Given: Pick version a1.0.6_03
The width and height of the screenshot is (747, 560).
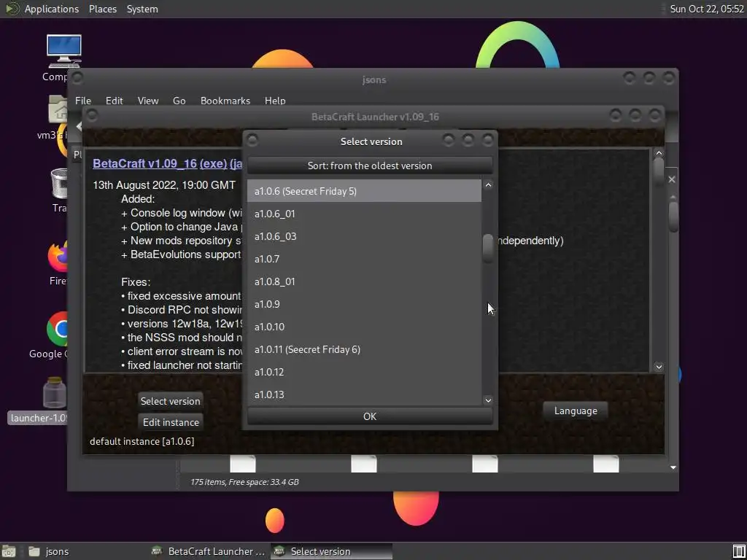Looking at the screenshot, I should click(x=364, y=236).
